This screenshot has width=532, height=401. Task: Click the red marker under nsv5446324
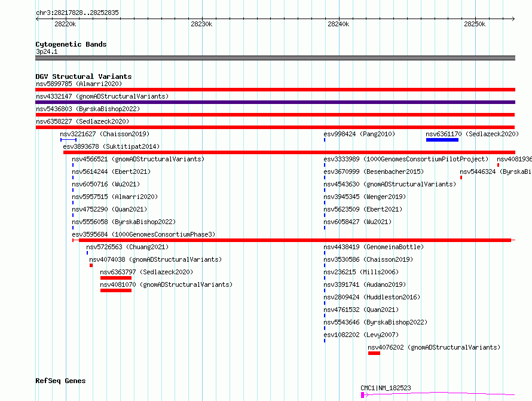tap(461, 177)
